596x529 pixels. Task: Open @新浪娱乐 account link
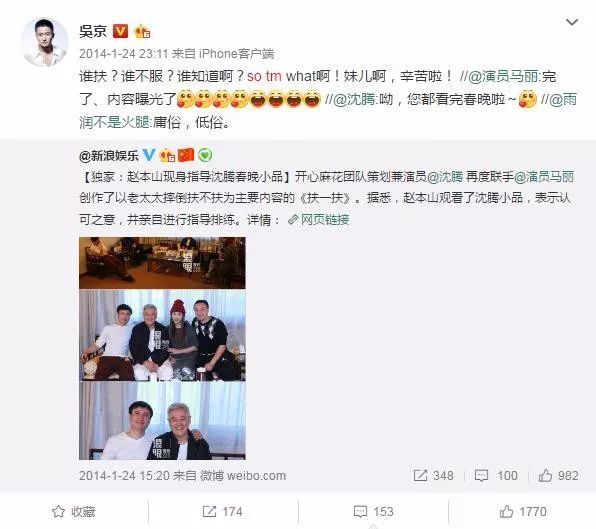[109, 155]
